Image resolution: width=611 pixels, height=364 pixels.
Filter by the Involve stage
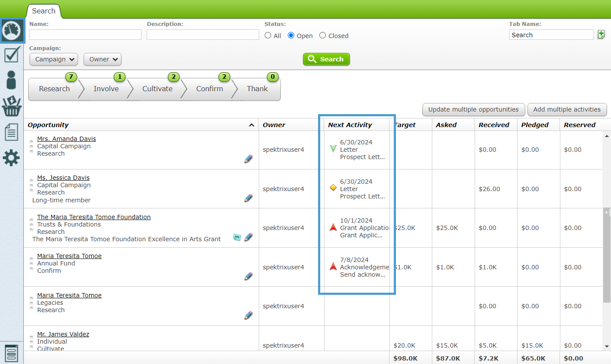(106, 89)
